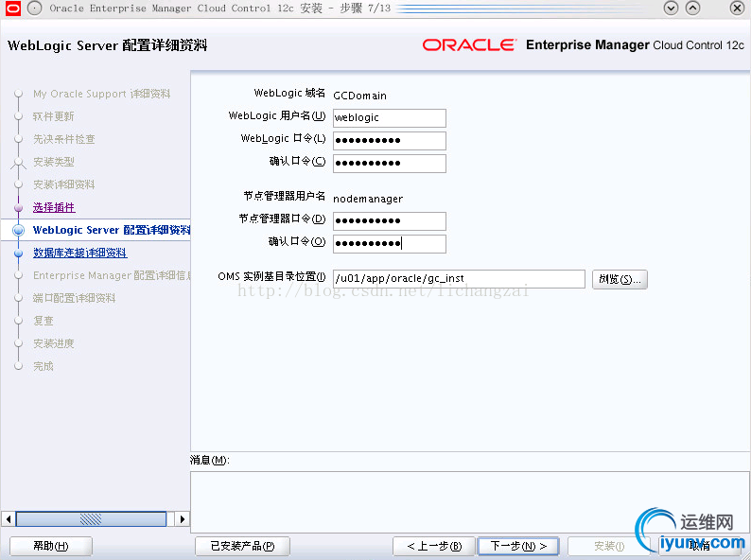751x560 pixels.
Task: Click the 帮助(H) help button
Action: 51,546
